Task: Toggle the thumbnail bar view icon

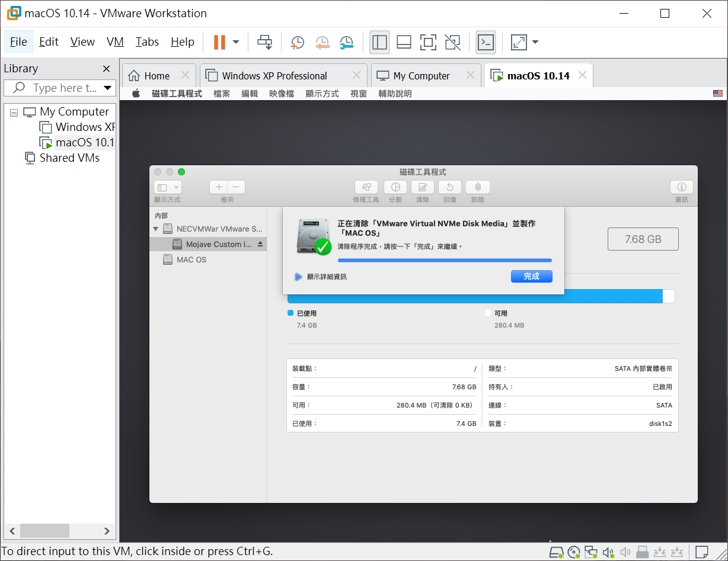Action: (404, 42)
